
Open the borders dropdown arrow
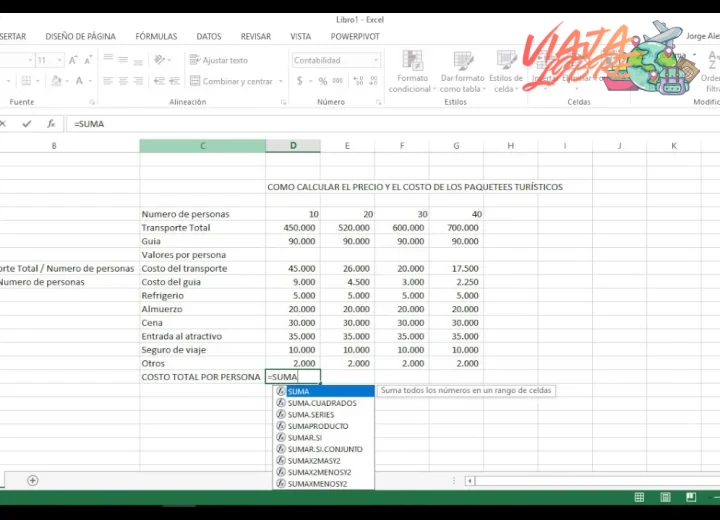click(38, 81)
